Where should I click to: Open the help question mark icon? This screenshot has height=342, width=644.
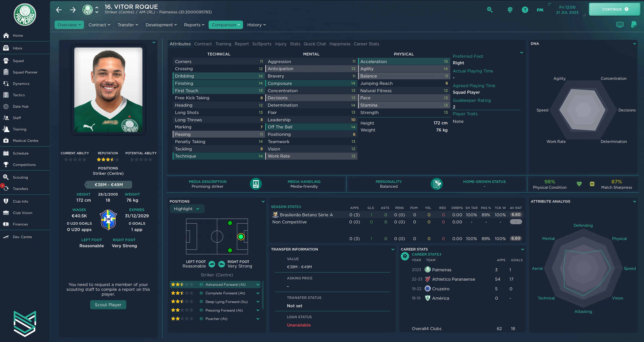525,10
